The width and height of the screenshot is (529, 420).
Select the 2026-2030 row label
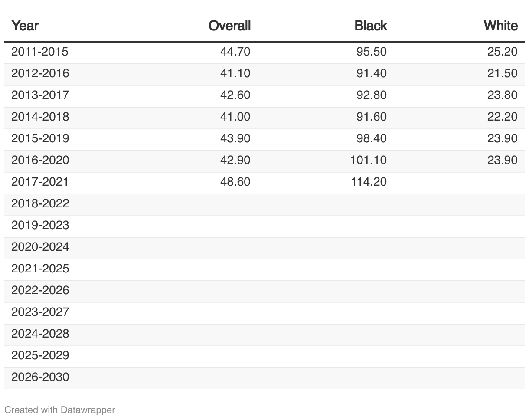pos(40,377)
